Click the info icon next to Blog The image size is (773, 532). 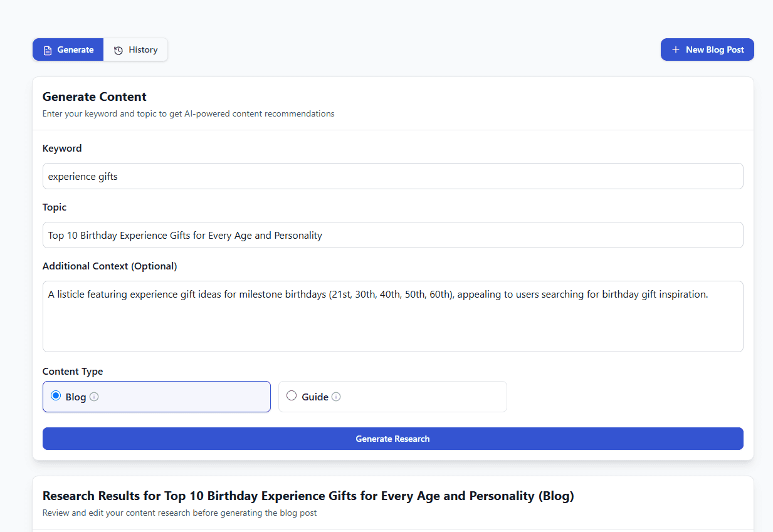click(94, 397)
